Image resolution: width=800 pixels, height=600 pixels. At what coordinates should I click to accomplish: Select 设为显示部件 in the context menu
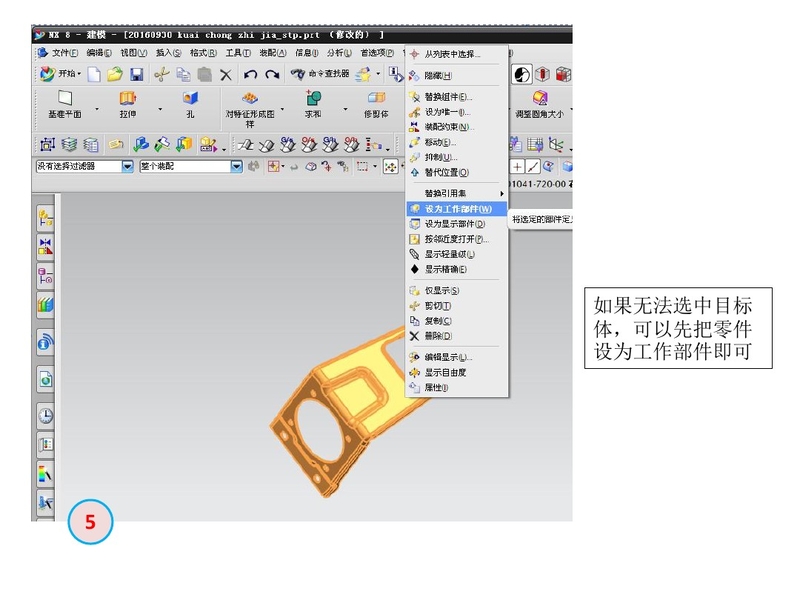[x=455, y=224]
